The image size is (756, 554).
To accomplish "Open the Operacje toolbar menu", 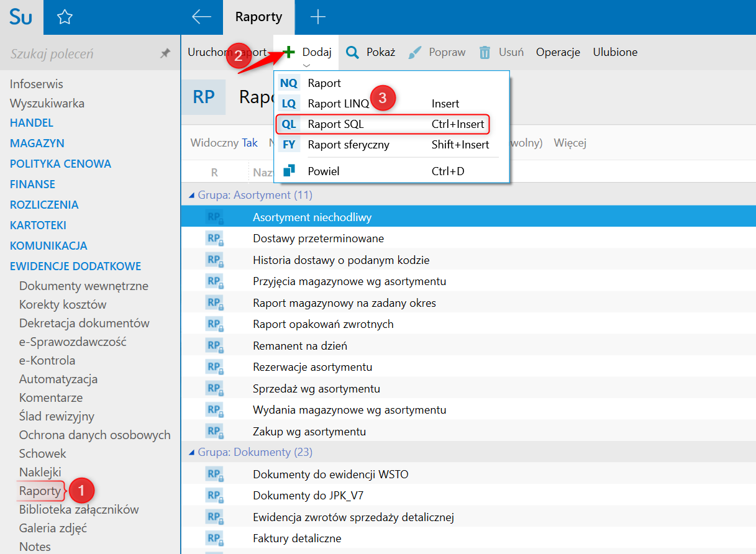I will pyautogui.click(x=558, y=53).
